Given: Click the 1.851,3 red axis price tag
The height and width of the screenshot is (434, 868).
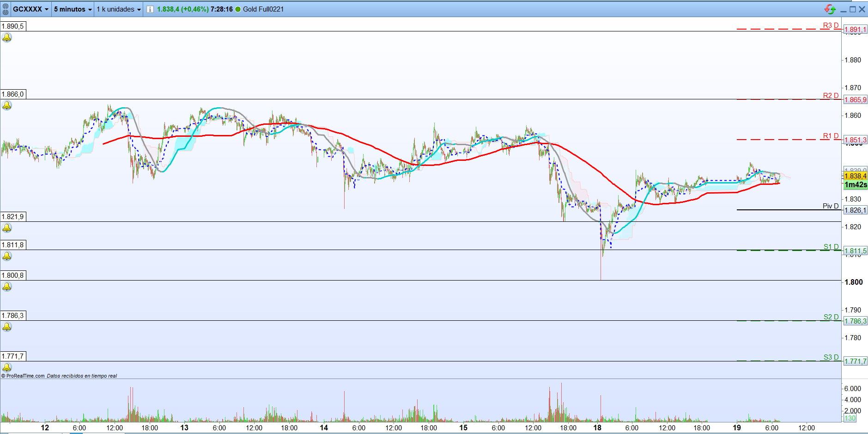Looking at the screenshot, I should click(856, 140).
